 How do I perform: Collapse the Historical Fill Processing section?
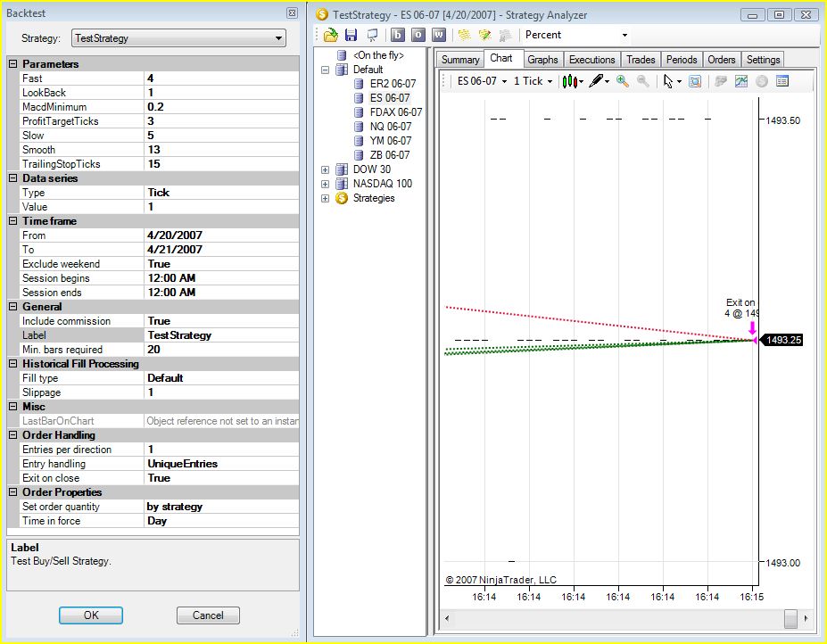(13, 364)
